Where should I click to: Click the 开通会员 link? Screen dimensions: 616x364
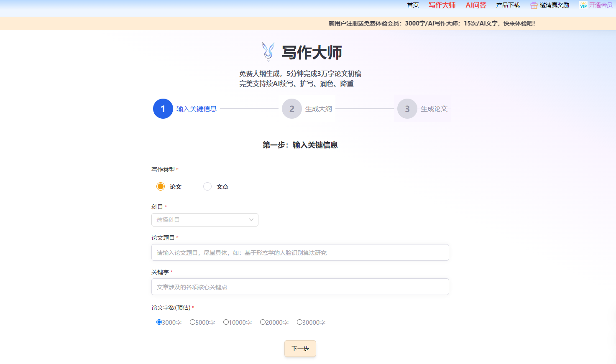[x=601, y=5]
